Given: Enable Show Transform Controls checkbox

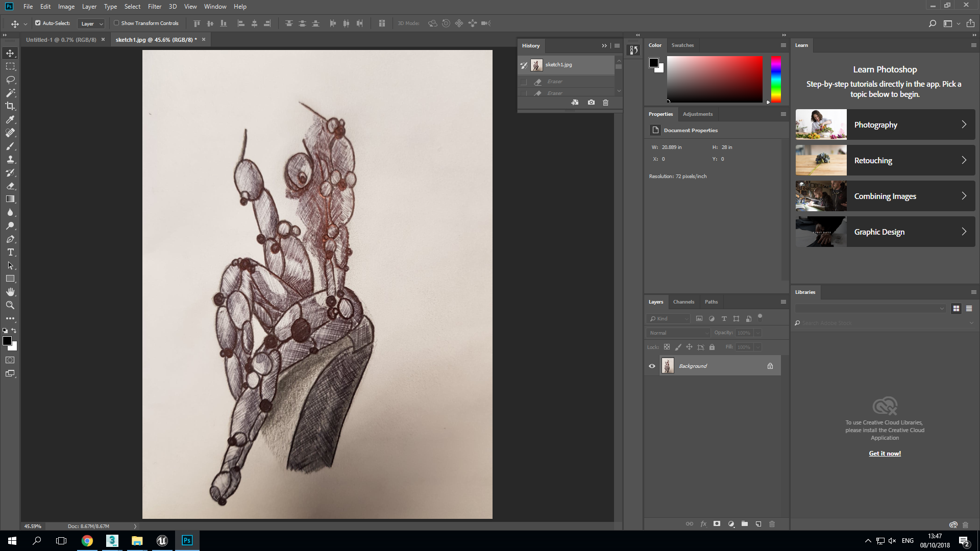Looking at the screenshot, I should (116, 23).
